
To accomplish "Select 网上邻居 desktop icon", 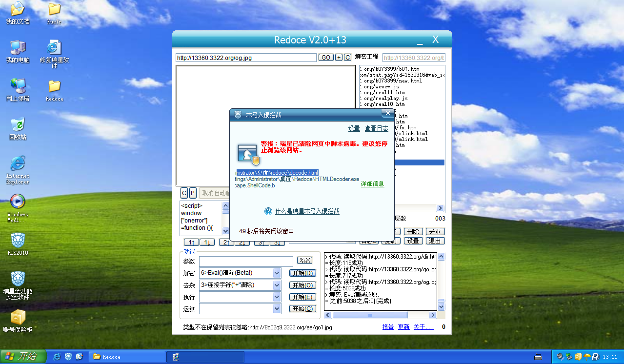I will [18, 90].
